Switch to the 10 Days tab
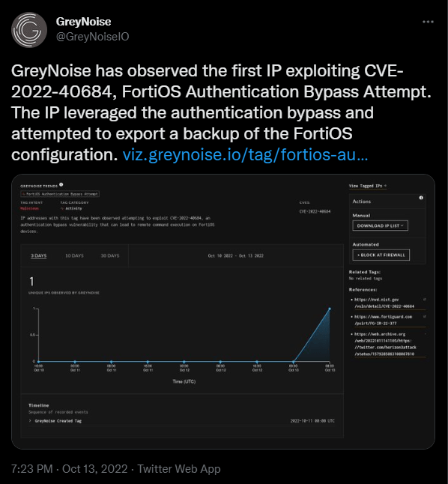This screenshot has width=448, height=484. point(74,256)
